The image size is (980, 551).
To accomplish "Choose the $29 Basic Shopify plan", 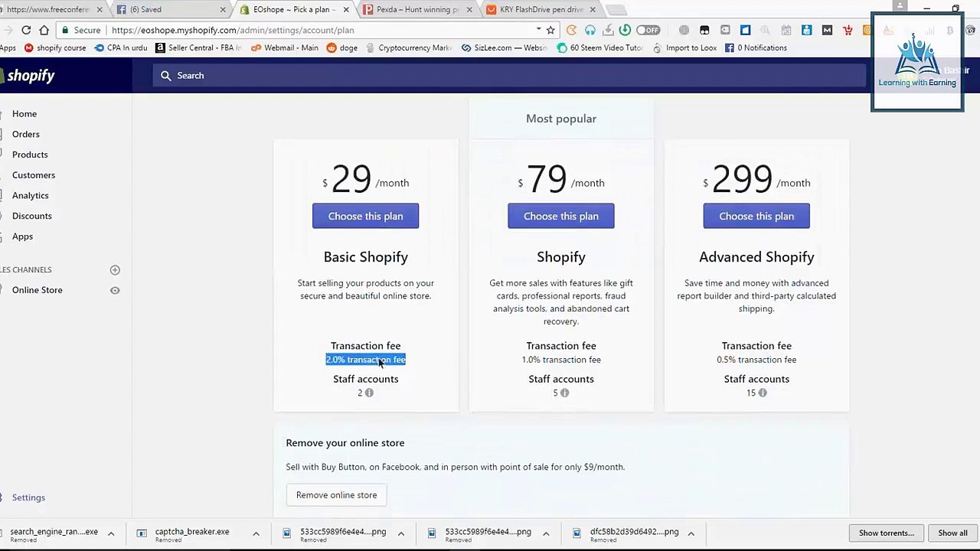I will (365, 216).
